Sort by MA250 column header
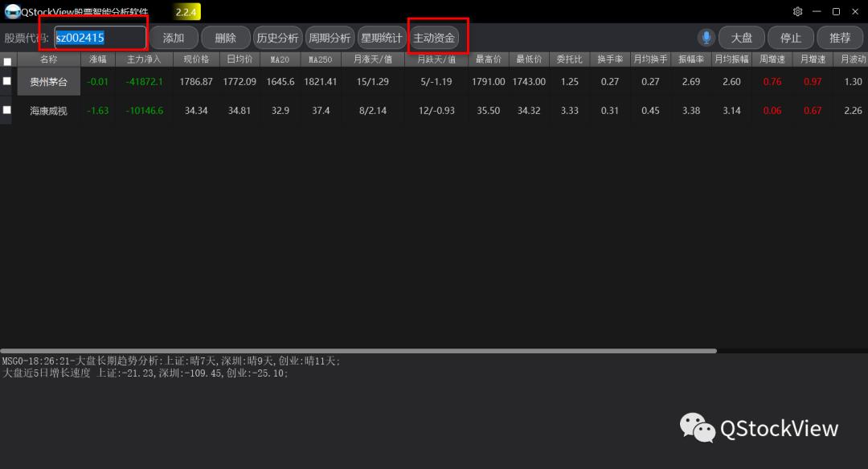Viewport: 868px width, 469px height. [321, 59]
